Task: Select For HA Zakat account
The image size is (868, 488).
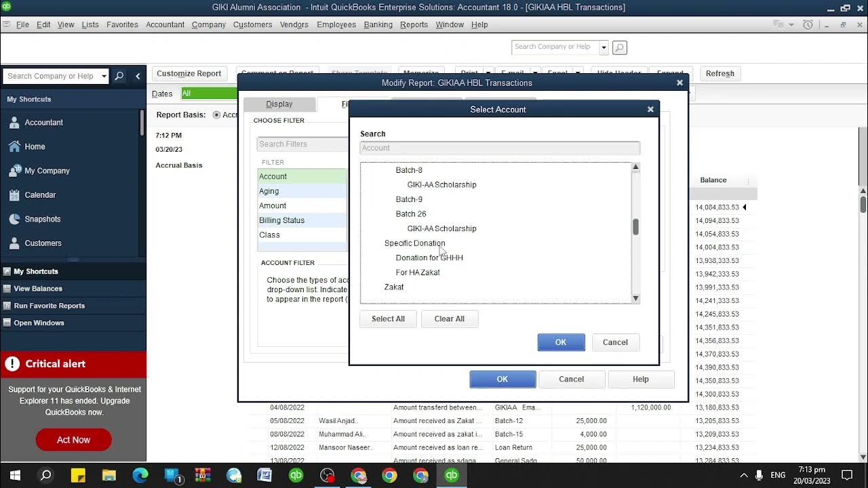Action: point(418,272)
